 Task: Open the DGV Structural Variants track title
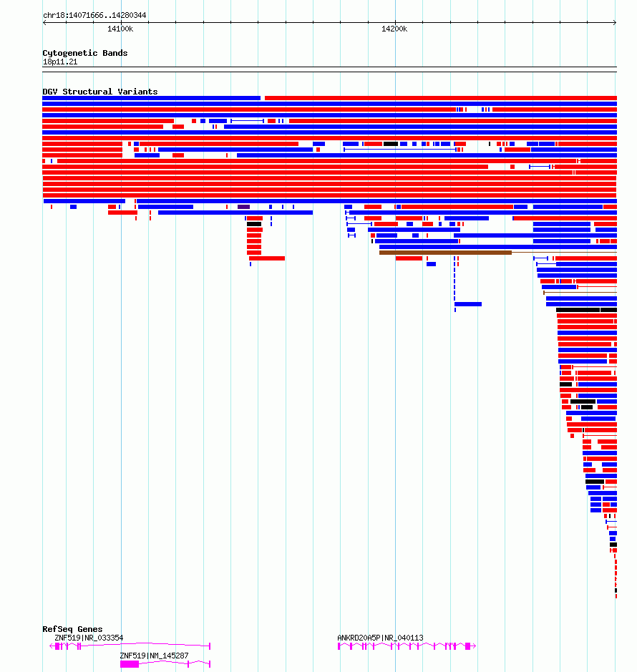100,92
